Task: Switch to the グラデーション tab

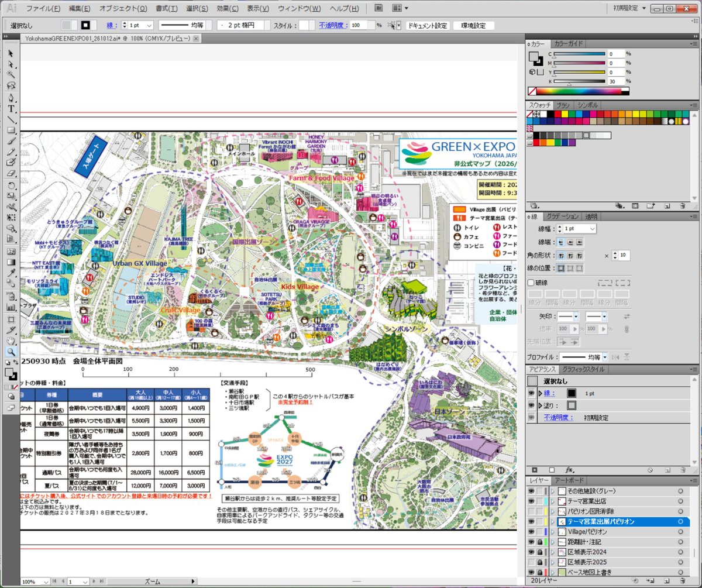Action: [562, 216]
